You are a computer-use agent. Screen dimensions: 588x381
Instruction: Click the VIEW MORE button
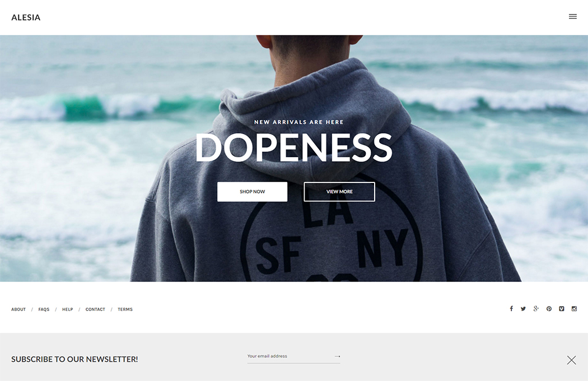pyautogui.click(x=339, y=191)
